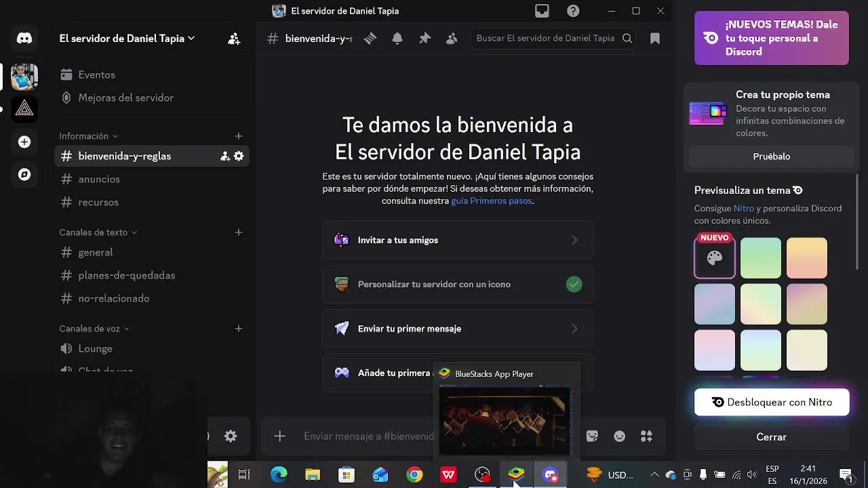Open guía Primeros pasos link
The height and width of the screenshot is (488, 868).
point(492,201)
